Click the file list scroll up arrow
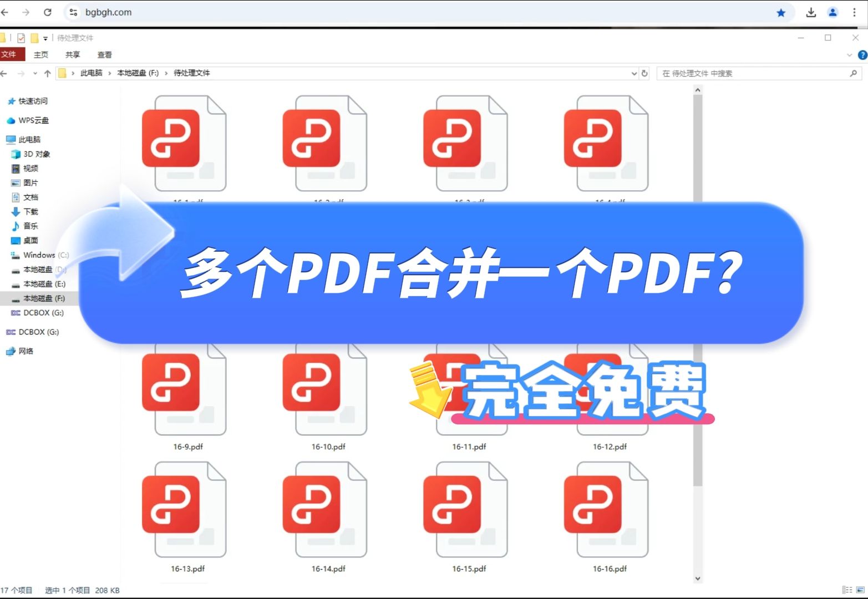The height and width of the screenshot is (599, 868). pos(698,90)
